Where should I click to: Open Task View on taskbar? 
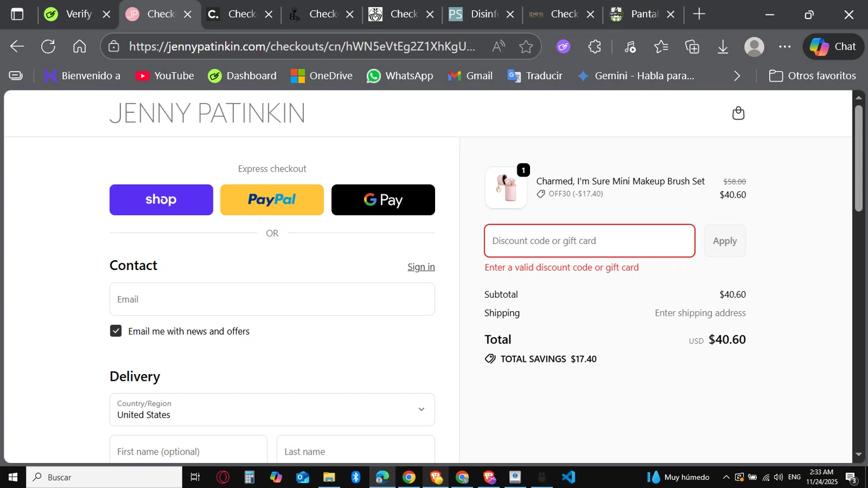point(195,477)
